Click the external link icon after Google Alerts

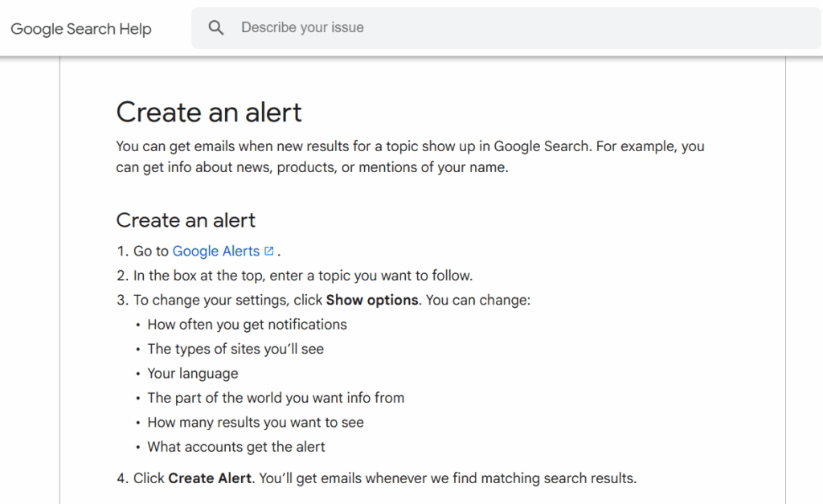pos(268,251)
